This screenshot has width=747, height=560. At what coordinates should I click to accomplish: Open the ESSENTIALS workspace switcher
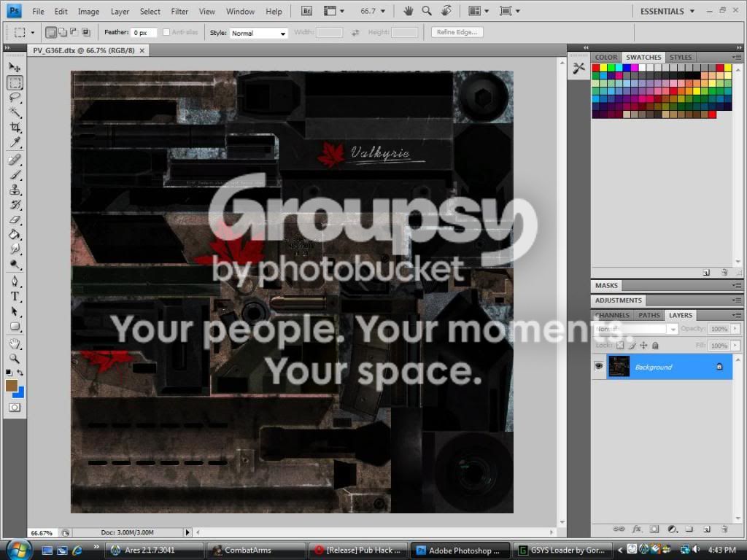point(667,11)
